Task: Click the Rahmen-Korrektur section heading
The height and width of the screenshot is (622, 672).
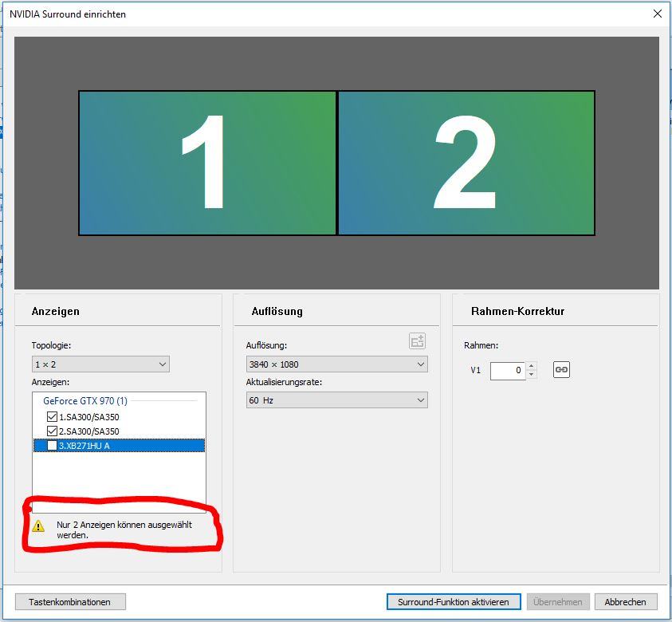Action: point(517,311)
